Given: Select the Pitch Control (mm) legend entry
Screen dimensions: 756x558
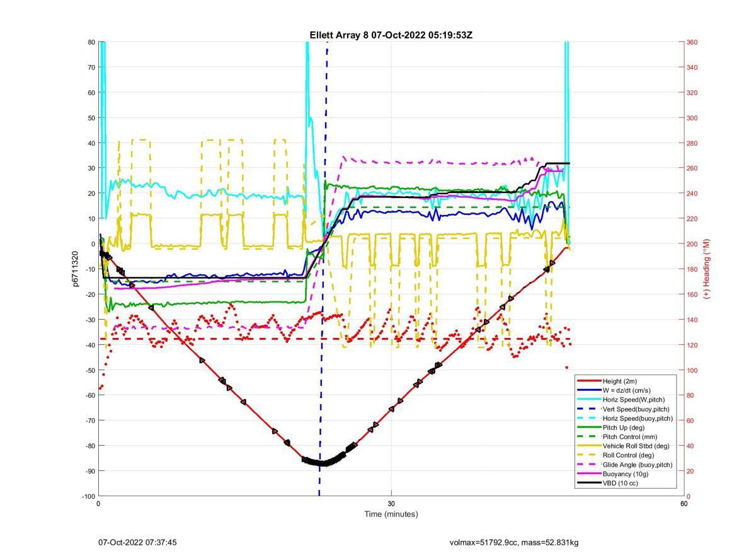Looking at the screenshot, I should (616, 437).
